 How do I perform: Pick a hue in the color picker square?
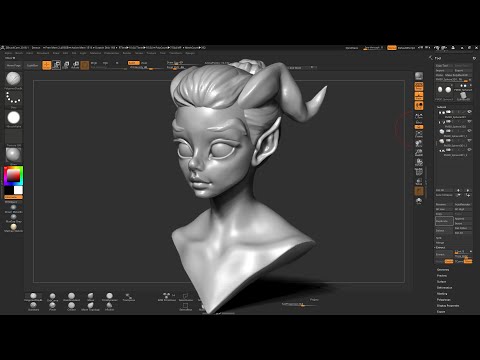pos(13,176)
